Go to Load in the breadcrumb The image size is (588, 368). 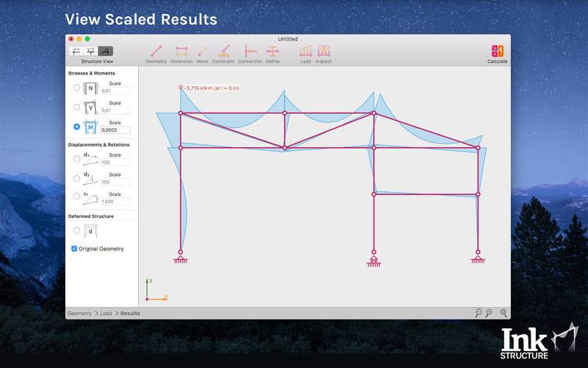tap(107, 314)
